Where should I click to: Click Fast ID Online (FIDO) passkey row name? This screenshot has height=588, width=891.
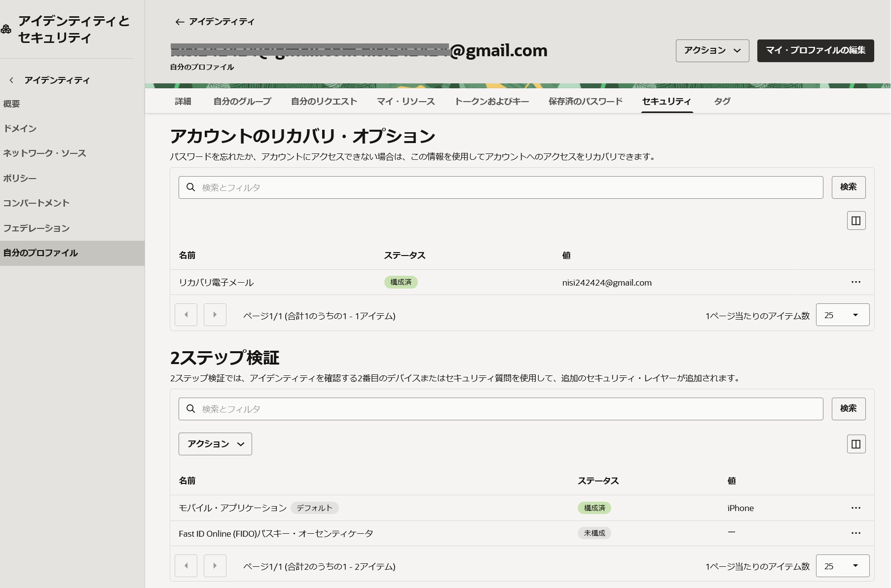(x=276, y=533)
